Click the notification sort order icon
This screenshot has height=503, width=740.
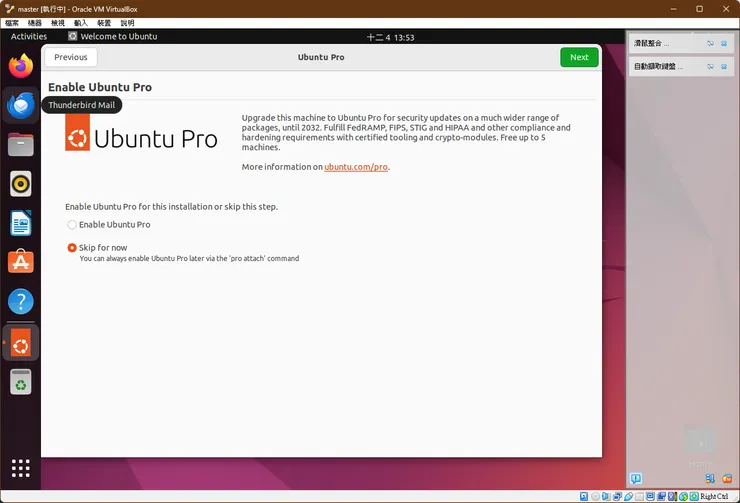tap(710, 478)
